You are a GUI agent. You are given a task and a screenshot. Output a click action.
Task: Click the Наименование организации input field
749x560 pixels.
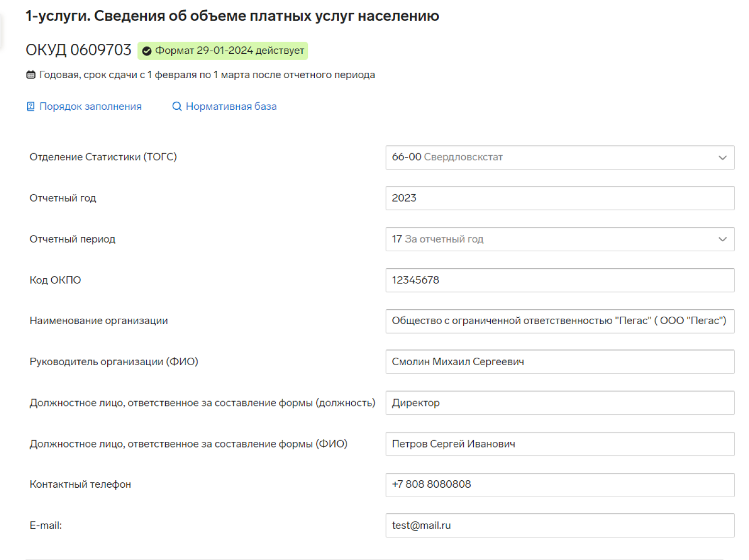tap(560, 321)
